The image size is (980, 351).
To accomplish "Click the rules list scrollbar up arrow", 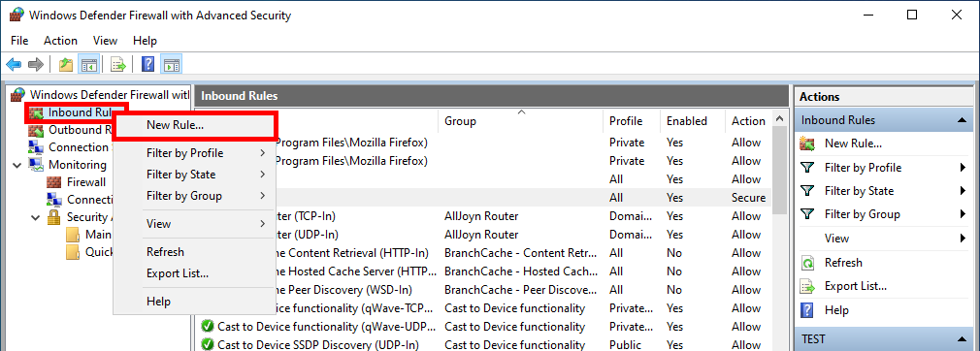I will [778, 118].
